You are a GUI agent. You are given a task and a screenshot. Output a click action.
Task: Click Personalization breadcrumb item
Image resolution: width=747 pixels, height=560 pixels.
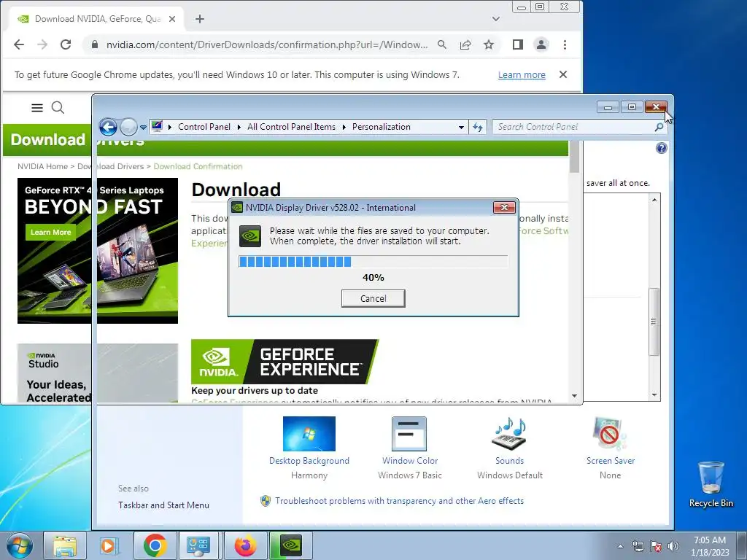coord(381,127)
